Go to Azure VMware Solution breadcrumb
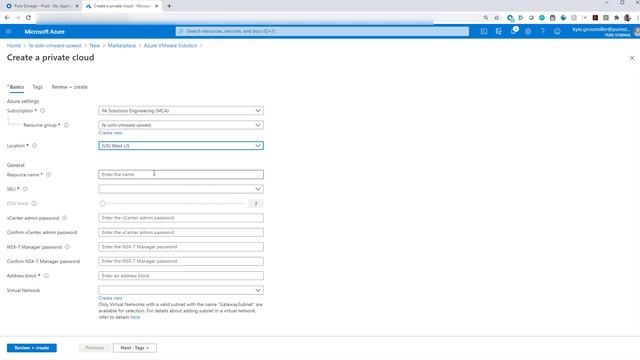640x360 pixels. 170,45
